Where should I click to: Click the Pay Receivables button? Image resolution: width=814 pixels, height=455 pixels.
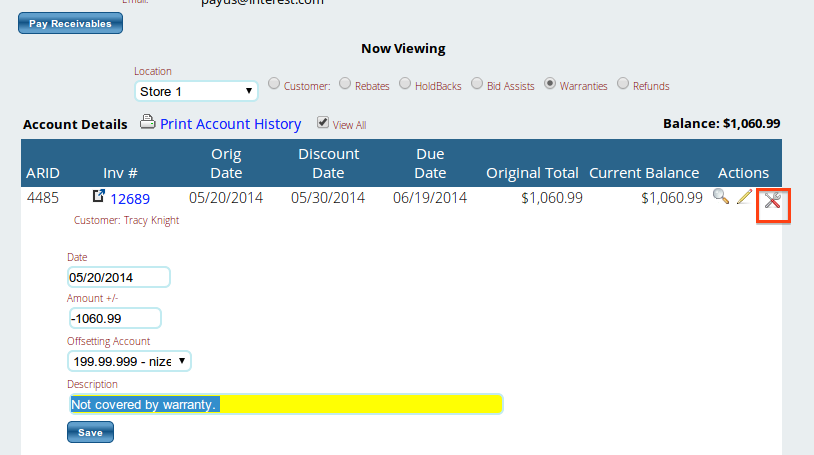[70, 23]
